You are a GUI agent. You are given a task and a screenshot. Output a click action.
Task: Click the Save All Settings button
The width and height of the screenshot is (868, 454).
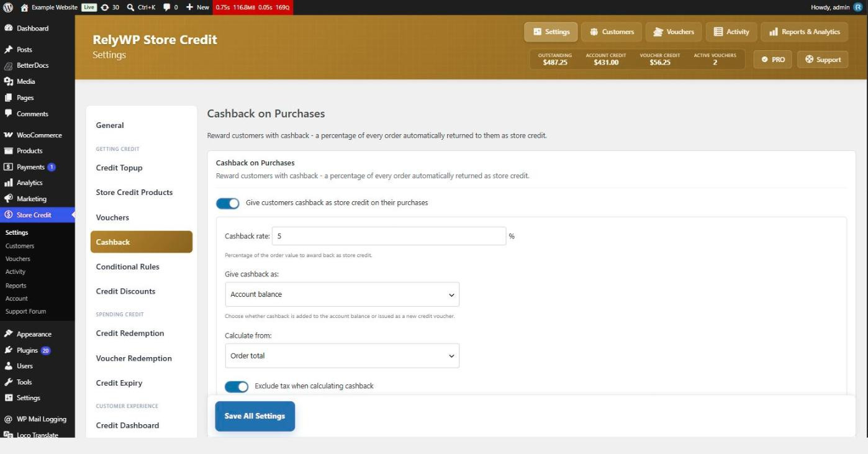point(255,416)
